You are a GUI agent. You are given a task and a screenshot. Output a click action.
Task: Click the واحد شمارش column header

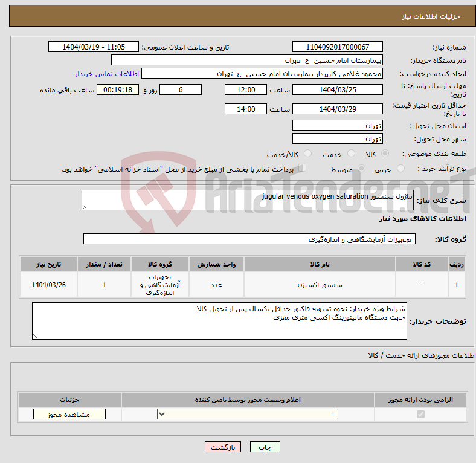(216, 264)
